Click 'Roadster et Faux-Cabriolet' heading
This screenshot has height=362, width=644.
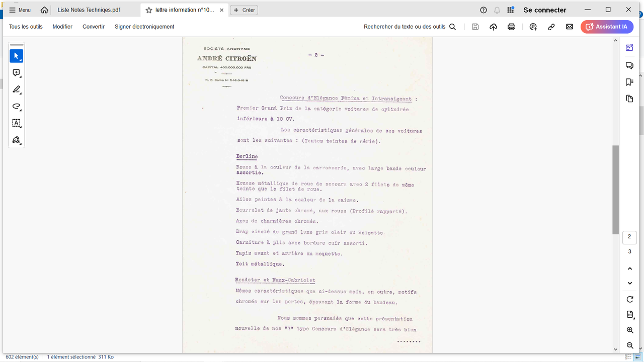pyautogui.click(x=275, y=280)
